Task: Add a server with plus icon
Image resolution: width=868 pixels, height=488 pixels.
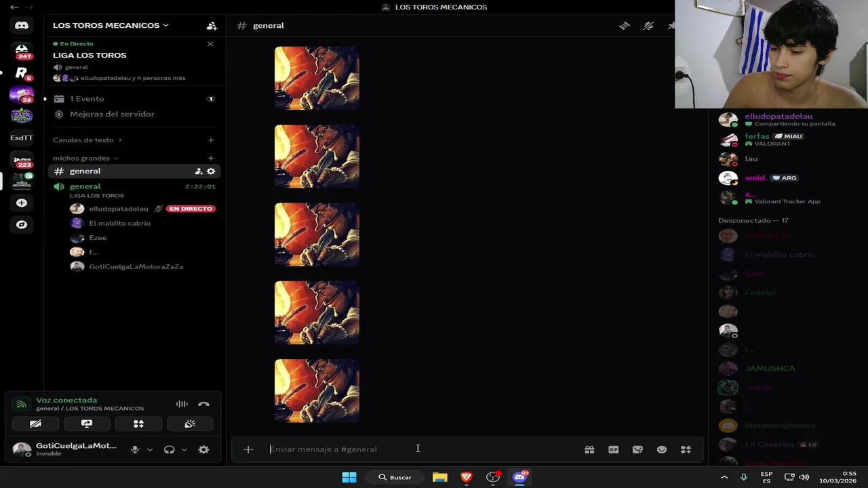Action: (x=22, y=203)
